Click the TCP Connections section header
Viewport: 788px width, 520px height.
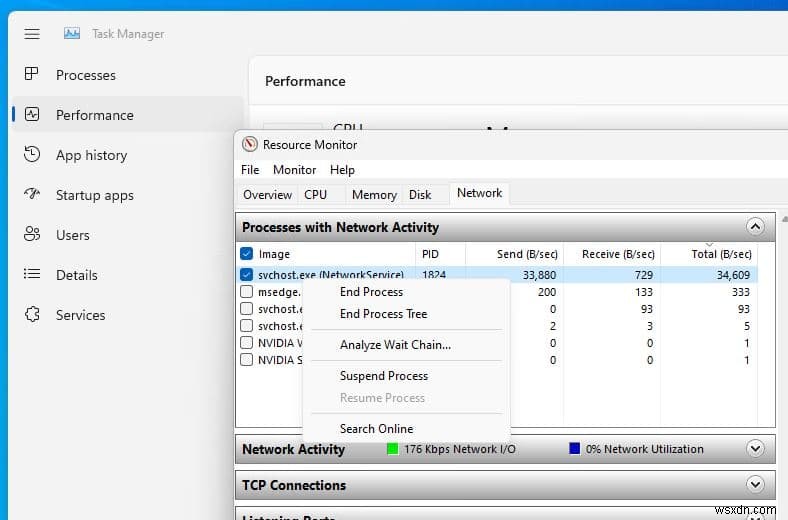[x=505, y=485]
